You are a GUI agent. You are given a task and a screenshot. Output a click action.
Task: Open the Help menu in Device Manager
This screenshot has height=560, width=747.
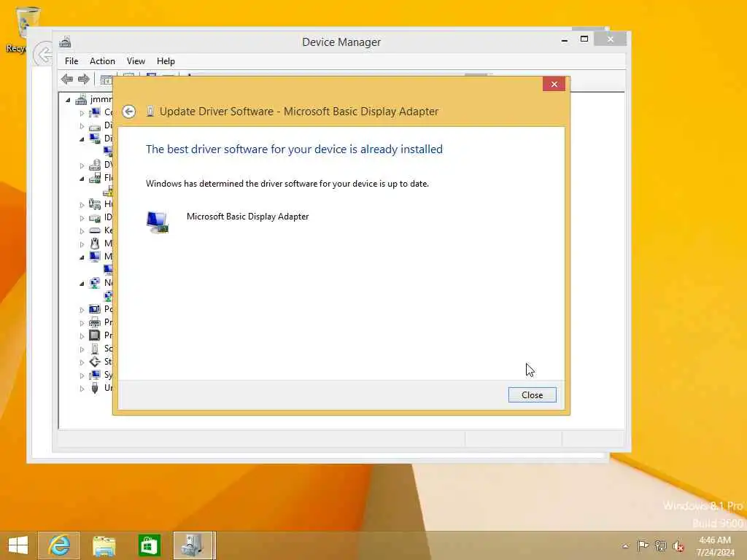tap(166, 61)
